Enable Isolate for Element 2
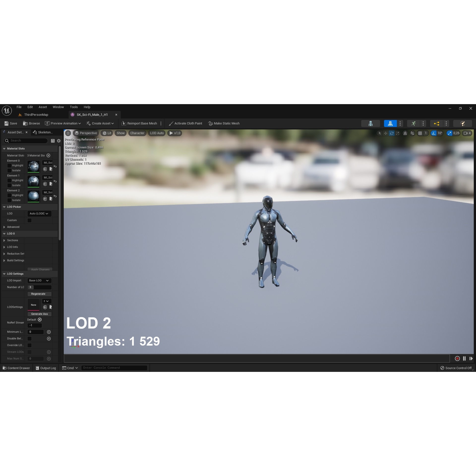Image resolution: width=476 pixels, height=476 pixels. pyautogui.click(x=9, y=200)
